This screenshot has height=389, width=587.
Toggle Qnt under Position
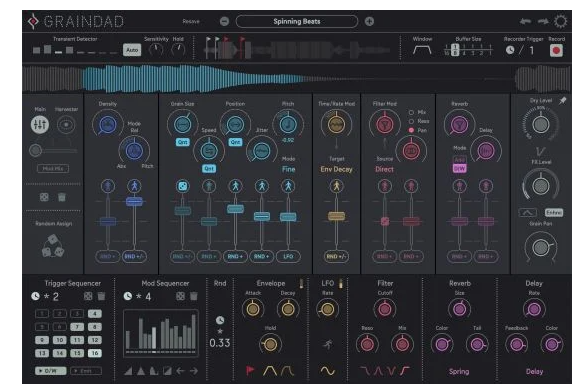[235, 142]
